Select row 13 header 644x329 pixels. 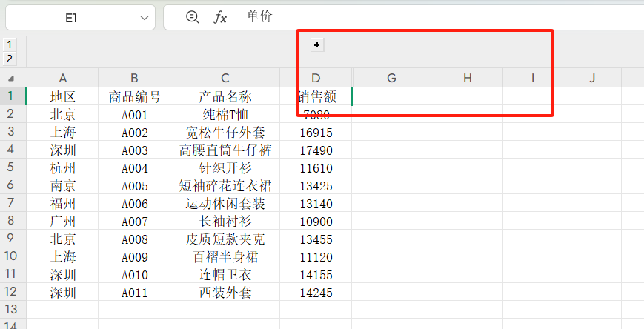click(11, 310)
